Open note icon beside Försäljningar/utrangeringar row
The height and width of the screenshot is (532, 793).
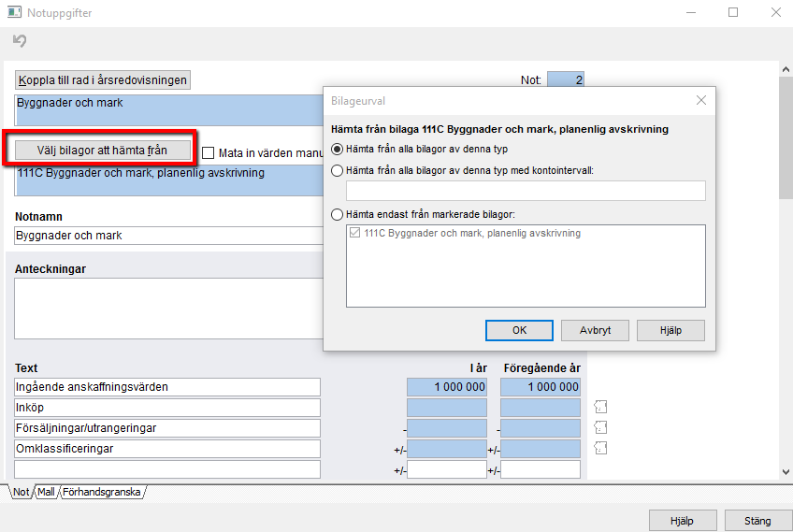click(x=600, y=427)
